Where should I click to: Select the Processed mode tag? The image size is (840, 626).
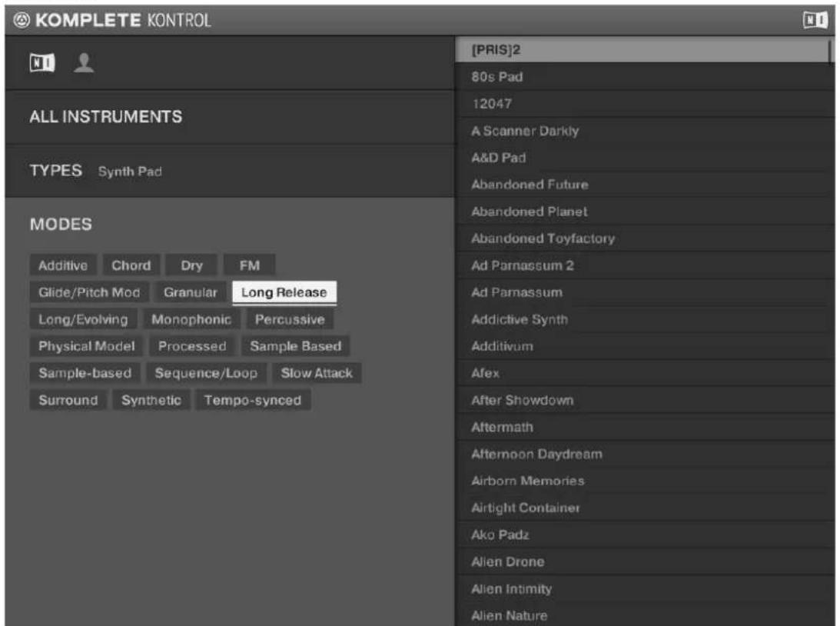tap(192, 346)
